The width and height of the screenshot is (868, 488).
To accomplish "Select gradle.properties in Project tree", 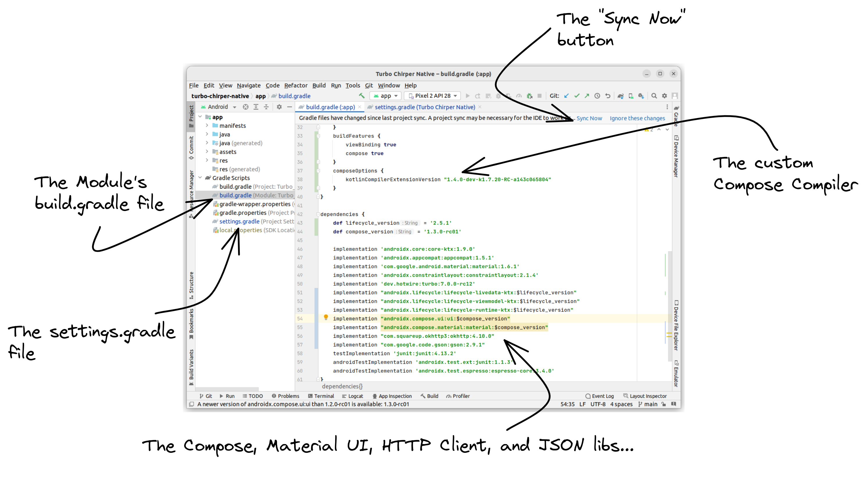I will pos(245,213).
